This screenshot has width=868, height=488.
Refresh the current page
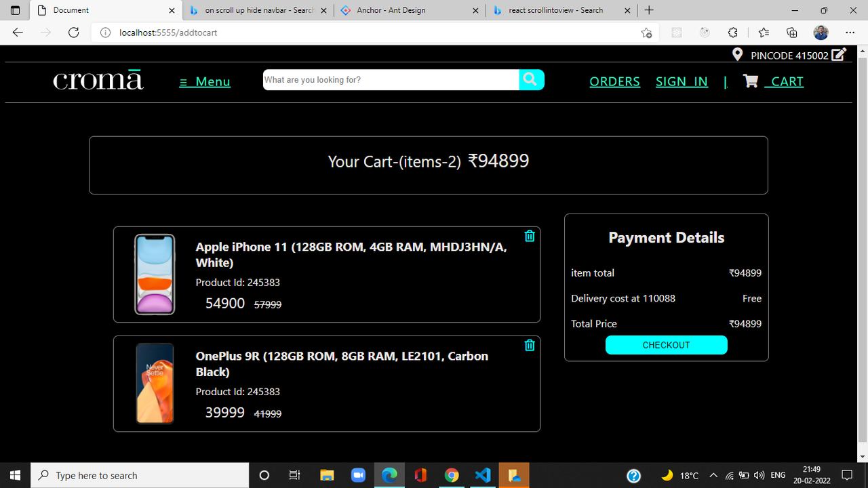click(x=74, y=33)
